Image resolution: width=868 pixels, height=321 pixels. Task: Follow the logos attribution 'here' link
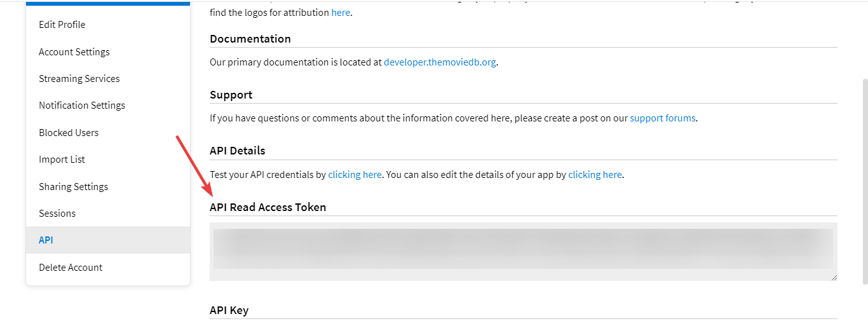(341, 13)
